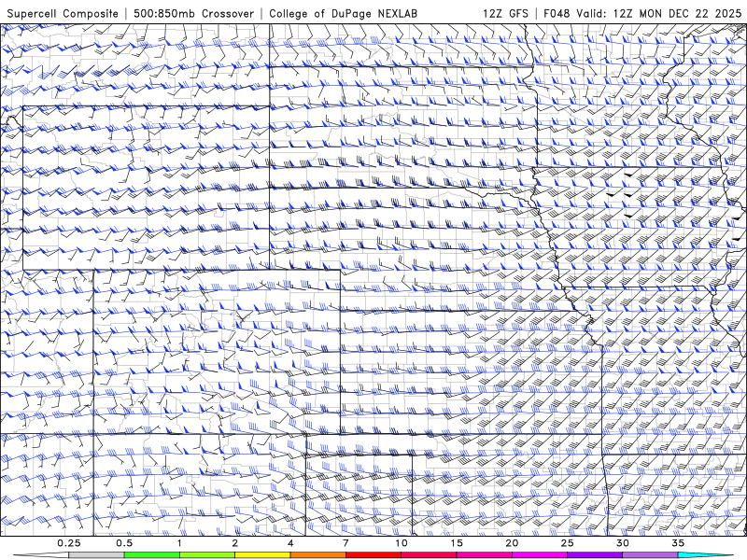Select the yellow color bar segment
The width and height of the screenshot is (747, 560).
[262, 555]
